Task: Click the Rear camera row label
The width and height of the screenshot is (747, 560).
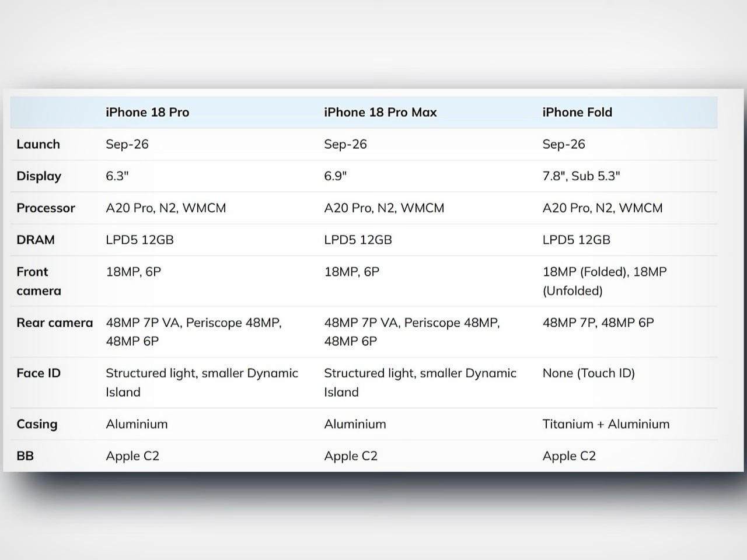Action: (54, 323)
